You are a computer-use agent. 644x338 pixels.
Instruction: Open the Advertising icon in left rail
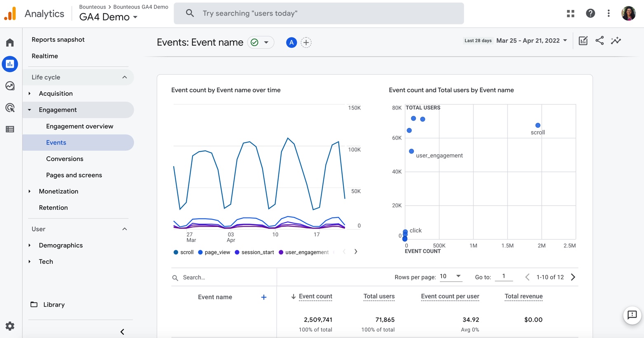coord(10,108)
